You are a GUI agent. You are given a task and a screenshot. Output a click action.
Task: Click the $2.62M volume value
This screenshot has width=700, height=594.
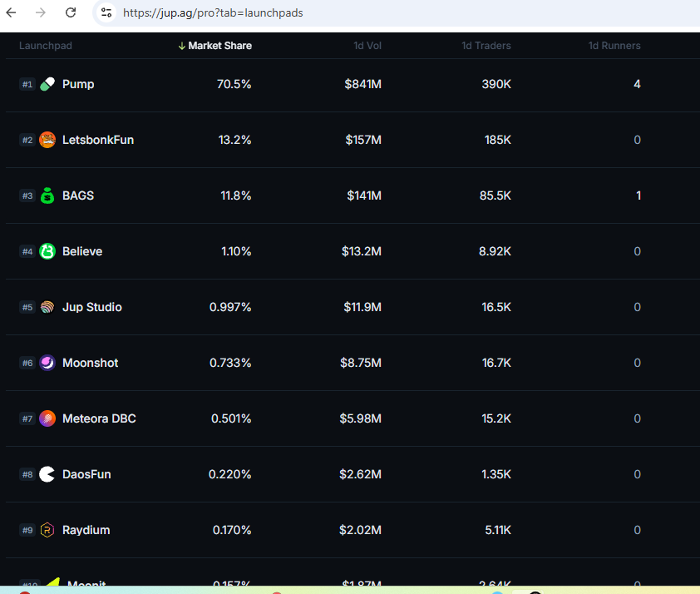360,474
